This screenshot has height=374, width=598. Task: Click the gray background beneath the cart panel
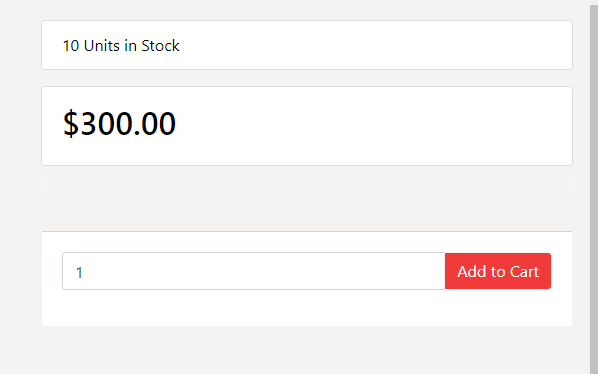point(307,350)
